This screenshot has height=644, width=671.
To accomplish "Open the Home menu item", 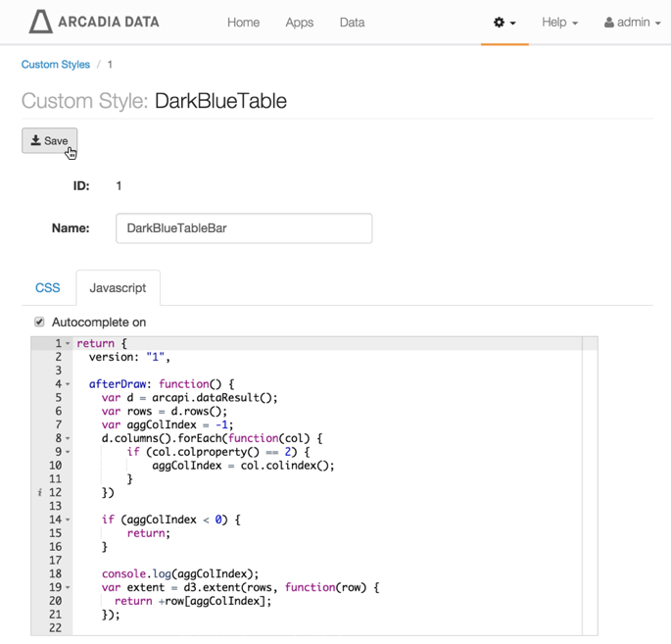I will (243, 23).
